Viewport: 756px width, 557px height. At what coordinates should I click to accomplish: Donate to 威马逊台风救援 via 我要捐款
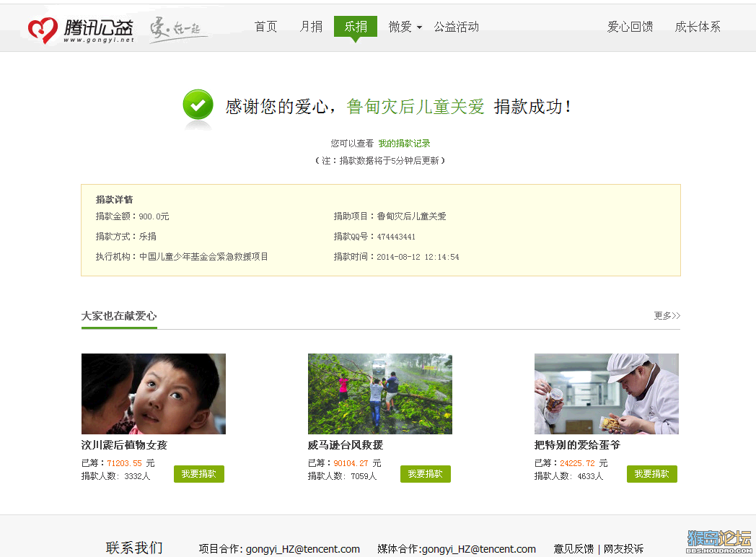(426, 474)
